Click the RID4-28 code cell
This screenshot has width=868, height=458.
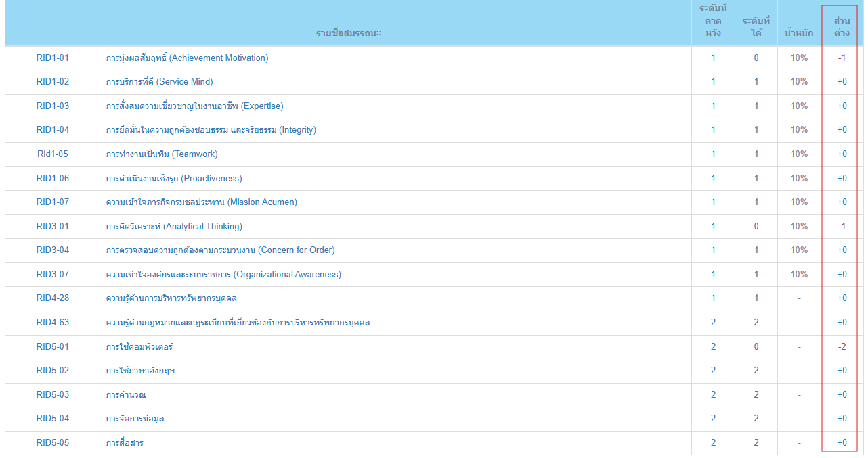[x=53, y=298]
